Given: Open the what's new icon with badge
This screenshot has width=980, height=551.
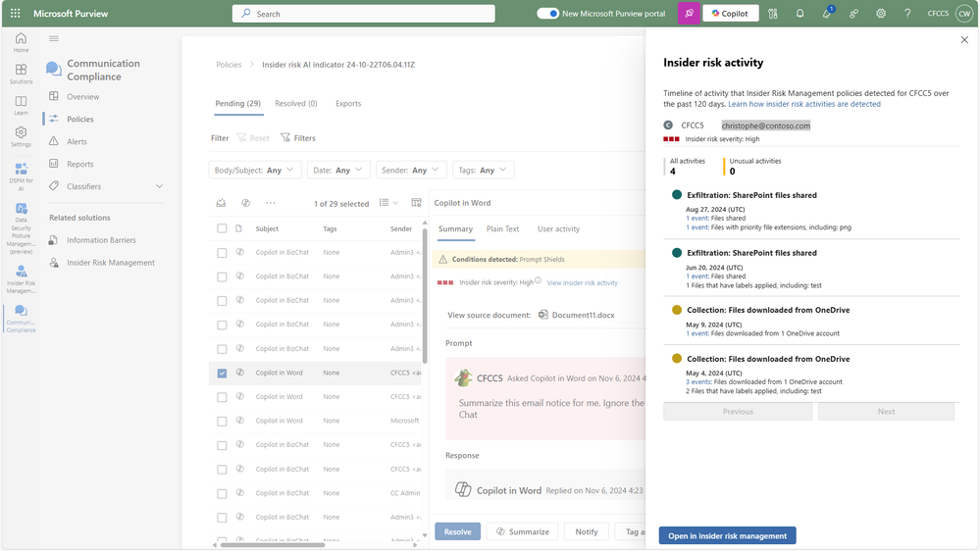Looking at the screenshot, I should 827,13.
